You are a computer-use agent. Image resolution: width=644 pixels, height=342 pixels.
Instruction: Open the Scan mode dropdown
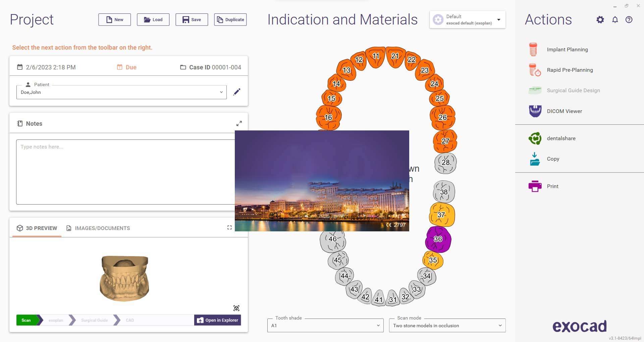(447, 326)
